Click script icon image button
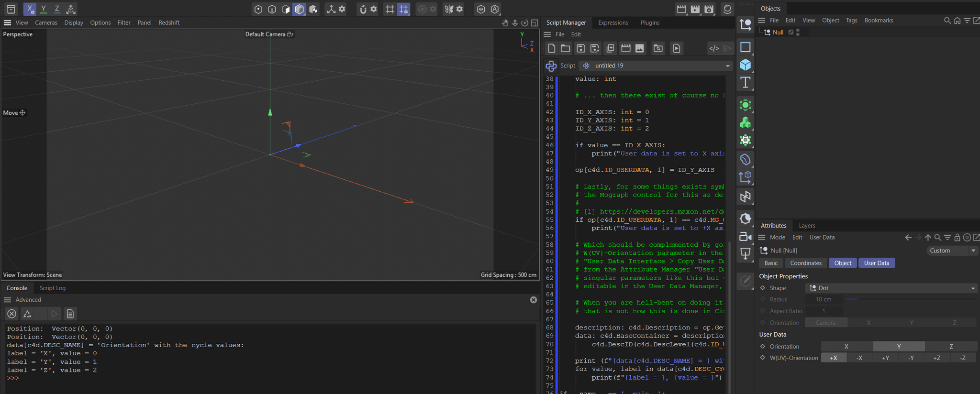 coord(640,48)
